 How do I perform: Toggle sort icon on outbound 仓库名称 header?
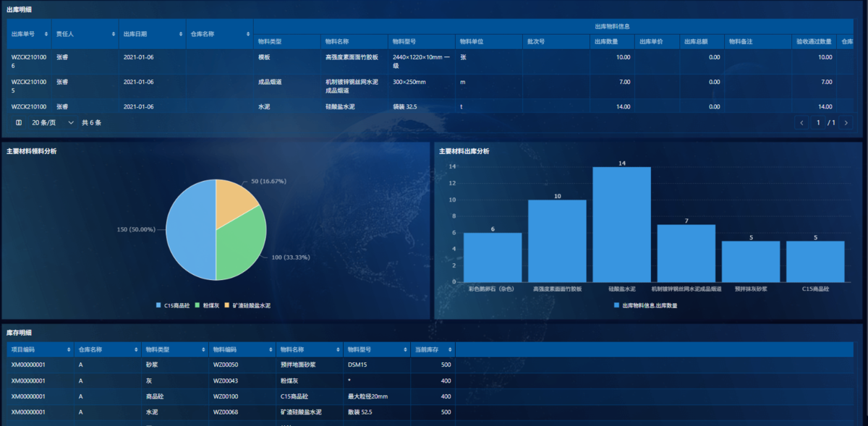pyautogui.click(x=248, y=34)
